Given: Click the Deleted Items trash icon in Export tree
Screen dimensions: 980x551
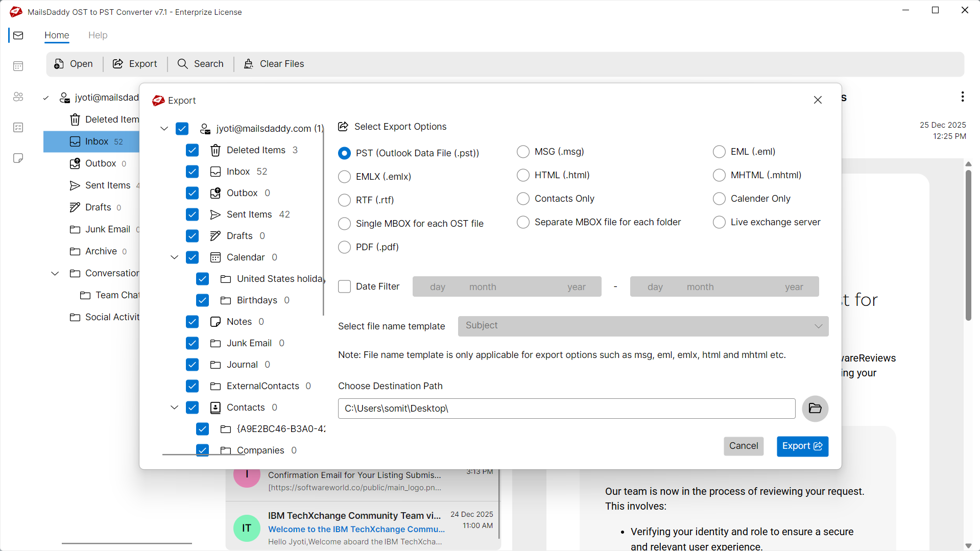Looking at the screenshot, I should (x=216, y=150).
